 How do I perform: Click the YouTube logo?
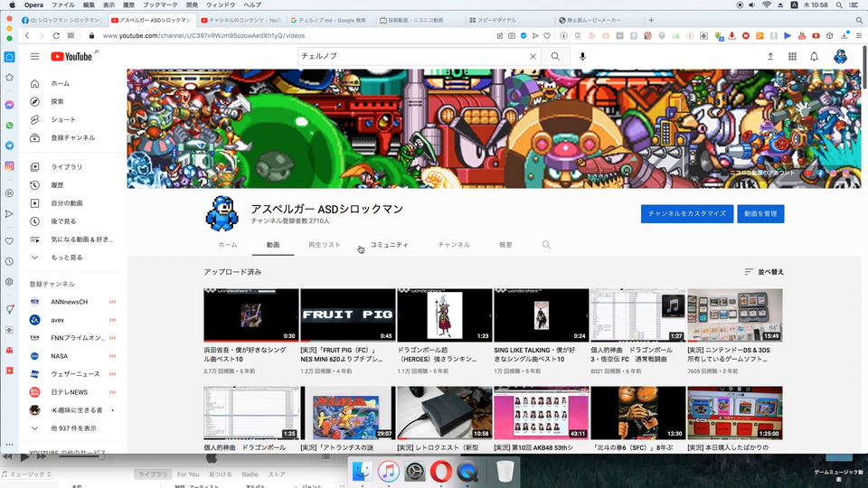tap(72, 56)
